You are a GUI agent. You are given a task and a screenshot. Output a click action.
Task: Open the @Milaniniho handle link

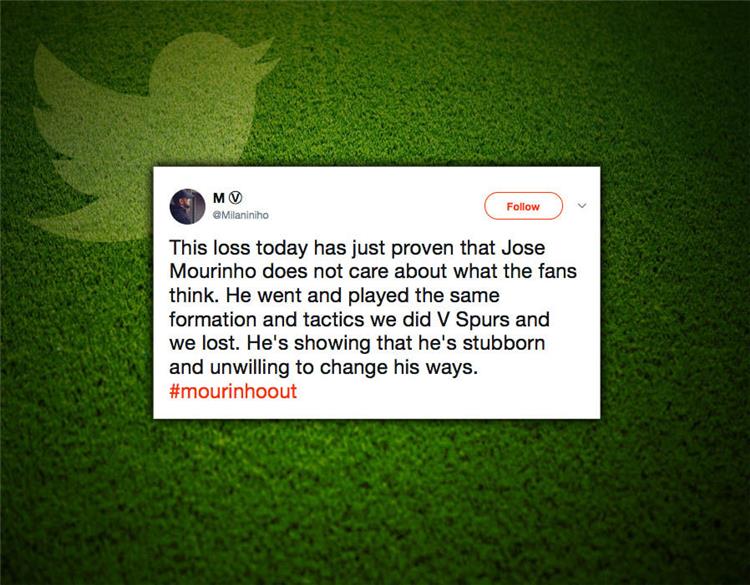click(x=241, y=215)
